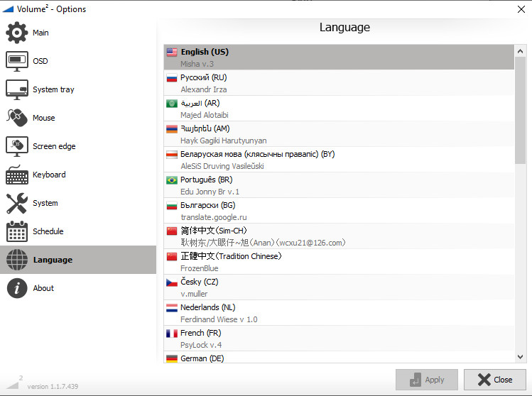This screenshot has height=396, width=532.
Task: Select the Screen edge icon
Action: [17, 146]
